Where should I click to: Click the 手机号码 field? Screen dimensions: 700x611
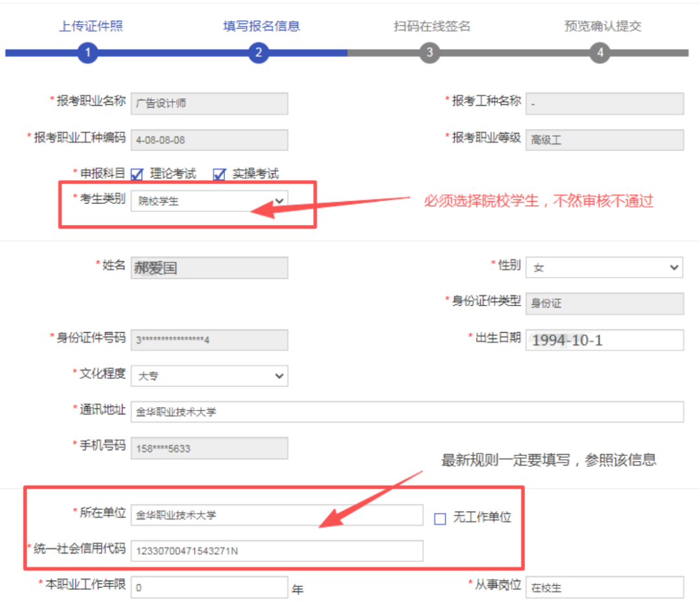coord(209,448)
